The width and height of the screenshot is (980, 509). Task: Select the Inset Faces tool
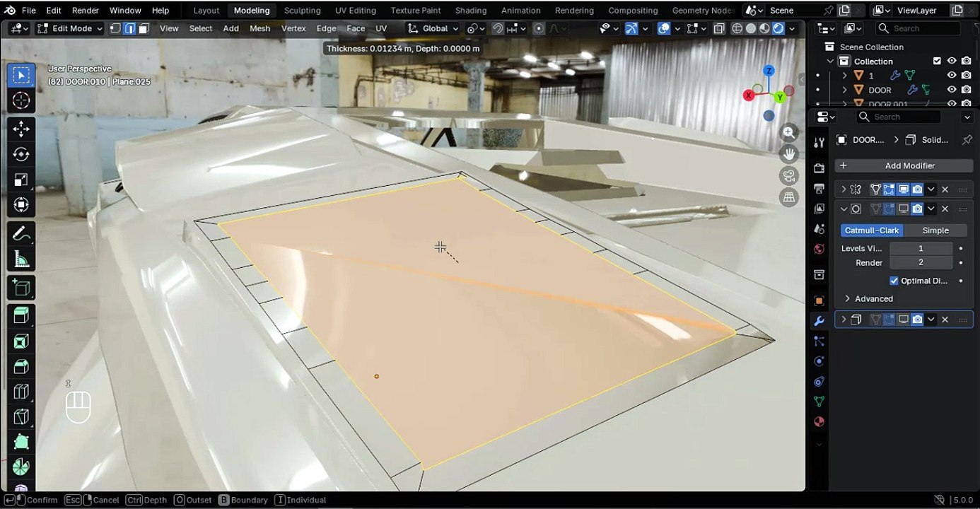[x=21, y=341]
